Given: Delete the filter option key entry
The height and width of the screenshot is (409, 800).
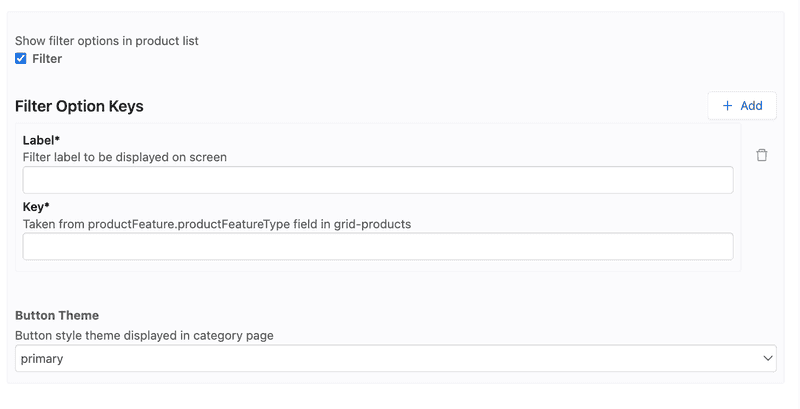Looking at the screenshot, I should 762,155.
